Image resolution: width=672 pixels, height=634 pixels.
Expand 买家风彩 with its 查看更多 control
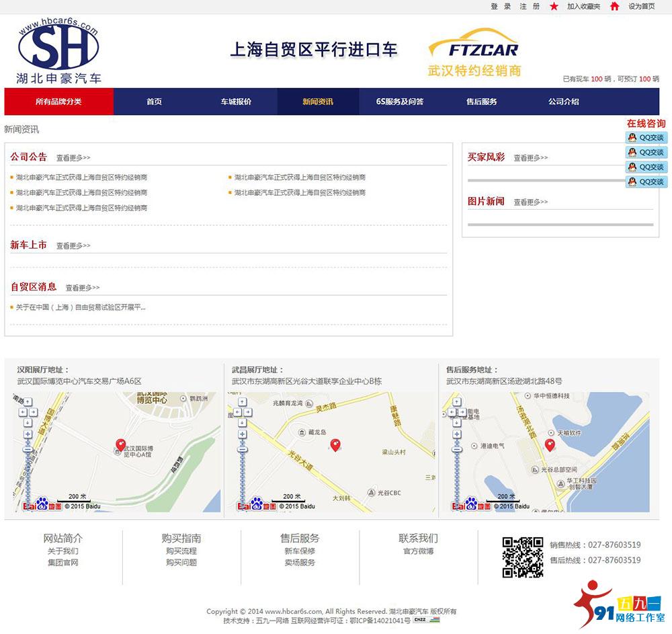click(x=530, y=156)
